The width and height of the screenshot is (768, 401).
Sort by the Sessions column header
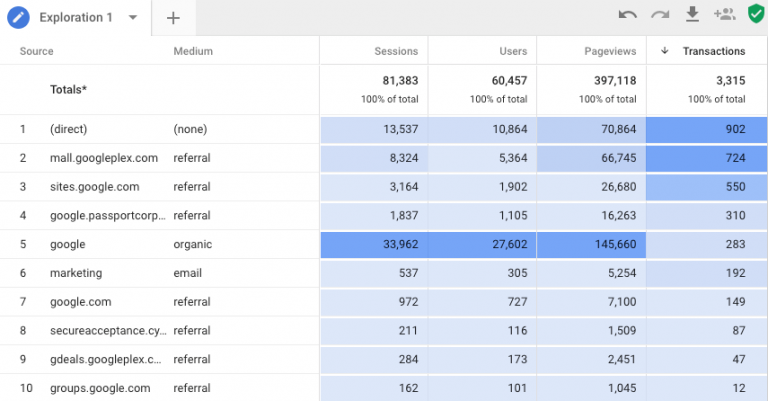(396, 51)
